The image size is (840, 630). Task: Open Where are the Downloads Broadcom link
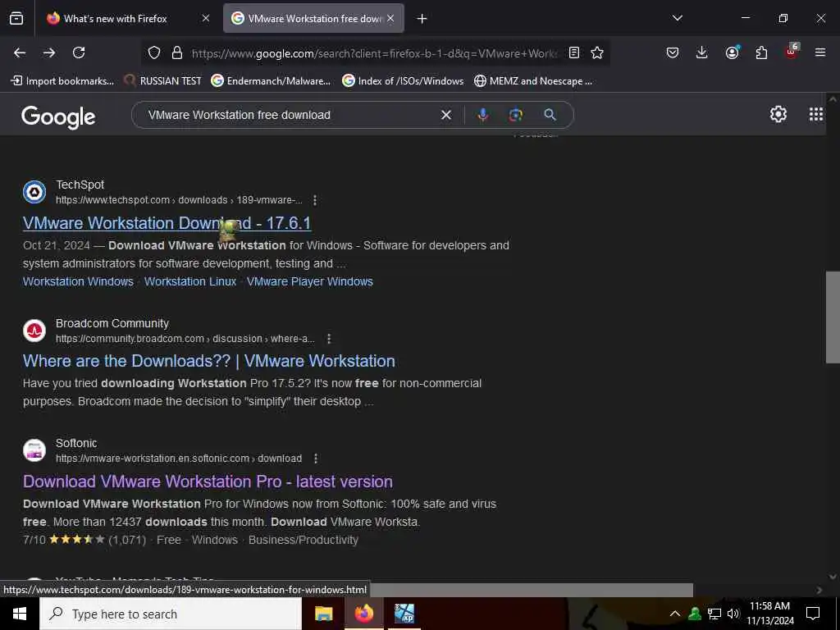click(x=209, y=361)
